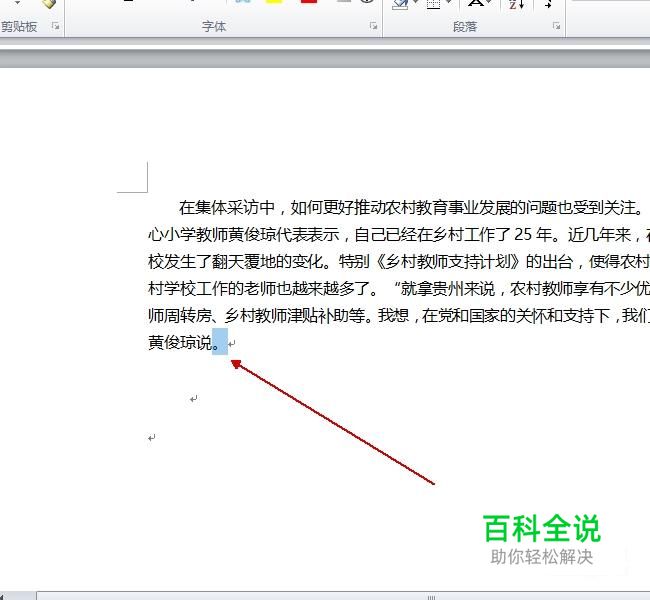Click the text '黄俊琼说' in last line

click(180, 343)
